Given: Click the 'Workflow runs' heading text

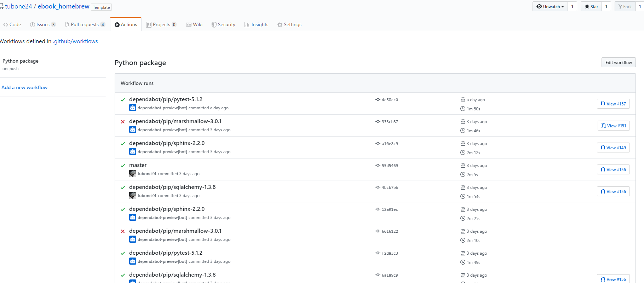Looking at the screenshot, I should 137,83.
